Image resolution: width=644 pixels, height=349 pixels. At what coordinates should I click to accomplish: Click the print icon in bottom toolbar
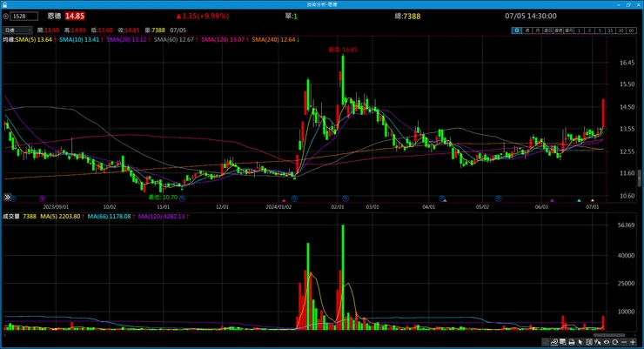click(571, 342)
